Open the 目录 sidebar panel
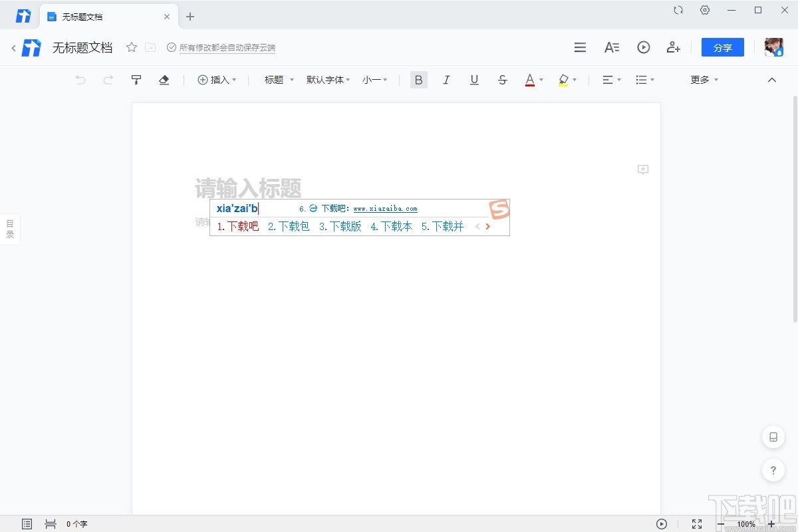 point(9,229)
